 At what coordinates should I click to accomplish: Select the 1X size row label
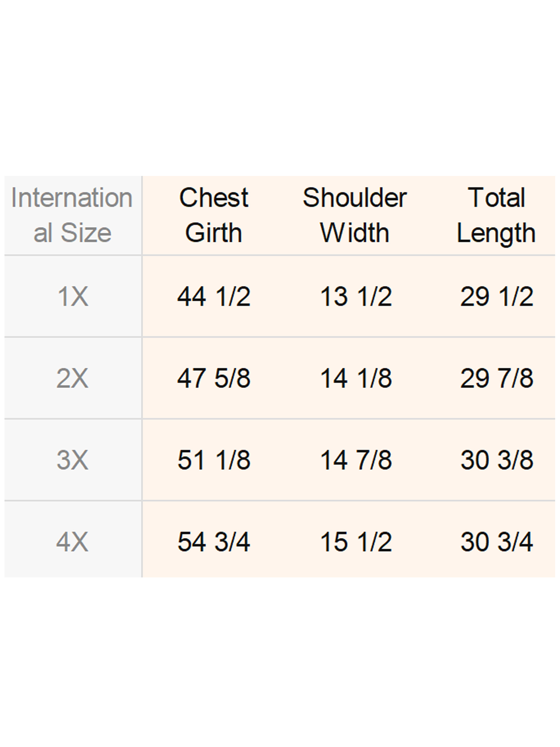coord(73,297)
